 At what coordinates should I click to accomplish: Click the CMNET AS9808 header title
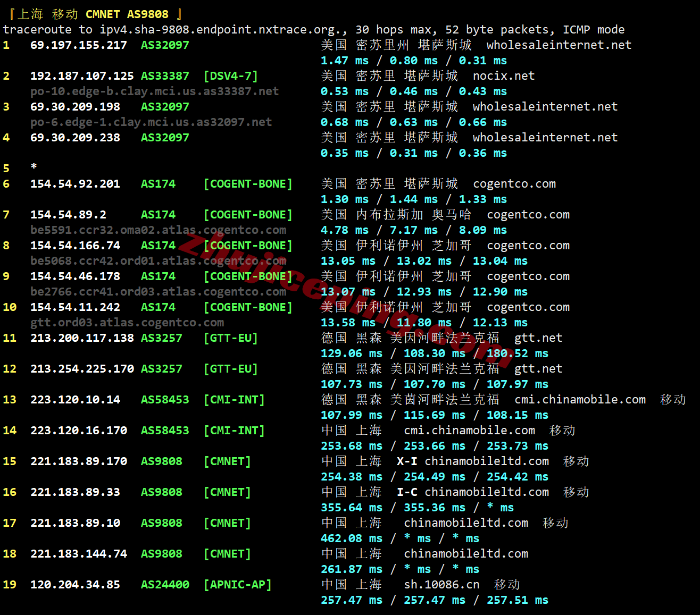point(127,14)
